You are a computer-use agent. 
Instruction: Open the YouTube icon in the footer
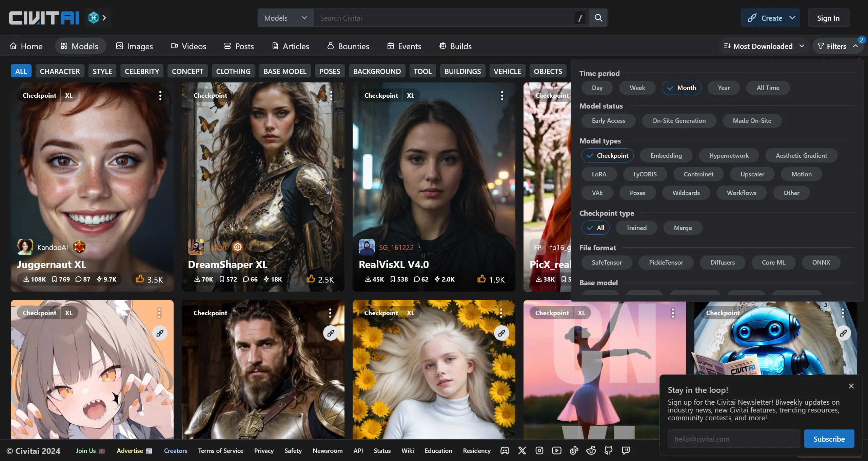click(557, 450)
